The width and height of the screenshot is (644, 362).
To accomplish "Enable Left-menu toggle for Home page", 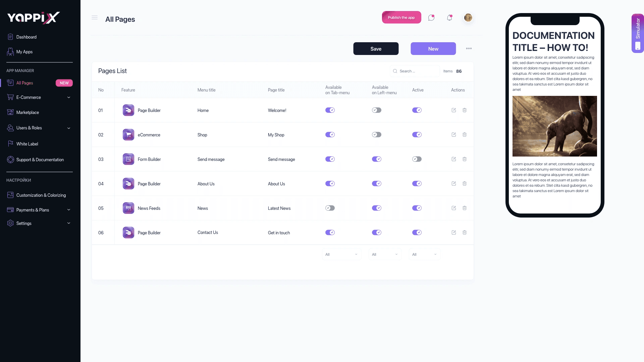I will coord(377,110).
